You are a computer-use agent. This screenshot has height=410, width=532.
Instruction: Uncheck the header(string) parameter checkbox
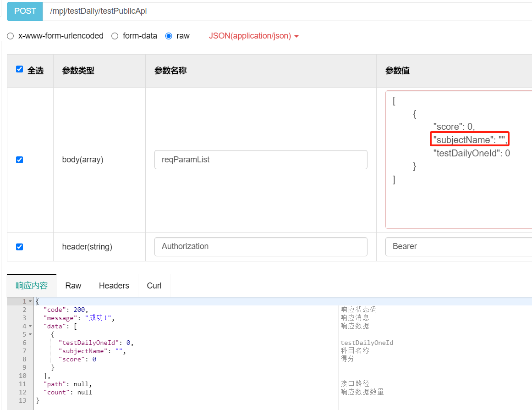click(x=19, y=246)
